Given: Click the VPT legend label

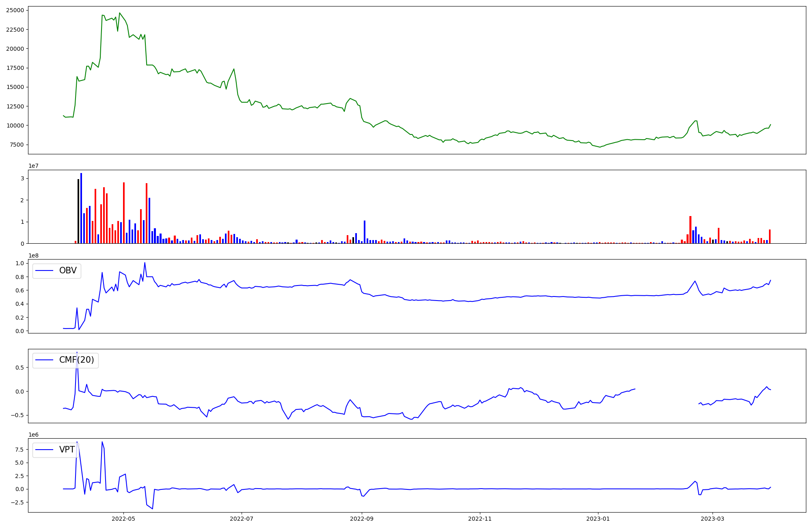Looking at the screenshot, I should [x=67, y=450].
